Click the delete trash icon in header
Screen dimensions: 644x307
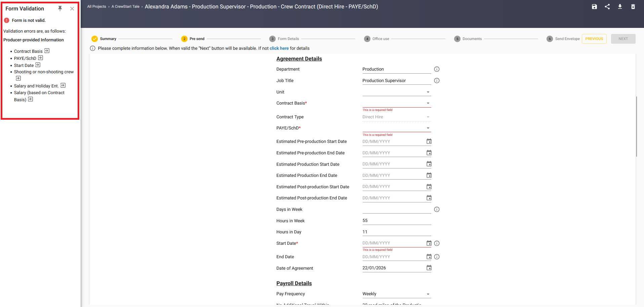633,7
